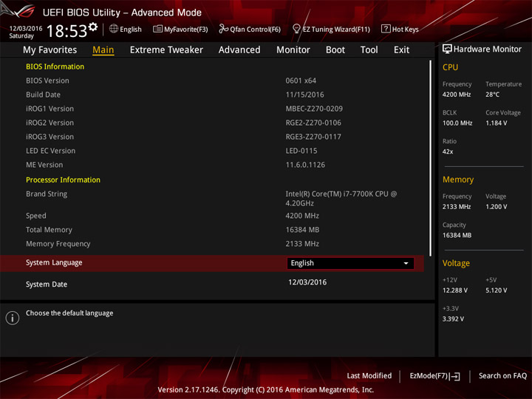Click the main panel vertical scrollbar

[x=430, y=158]
